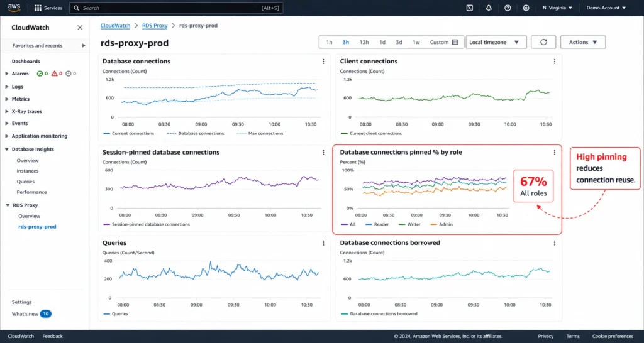Toggle Admin legend entry
This screenshot has height=343, width=644.
pyautogui.click(x=441, y=224)
